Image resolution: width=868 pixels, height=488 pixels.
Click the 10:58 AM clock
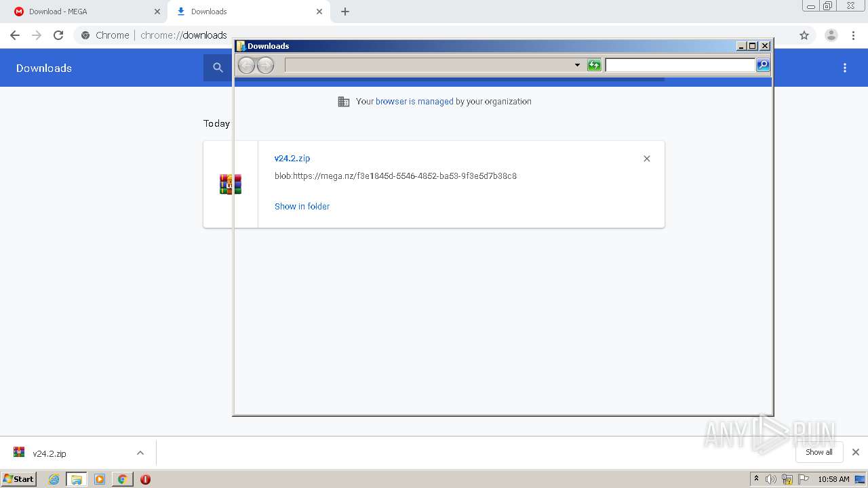coord(833,479)
